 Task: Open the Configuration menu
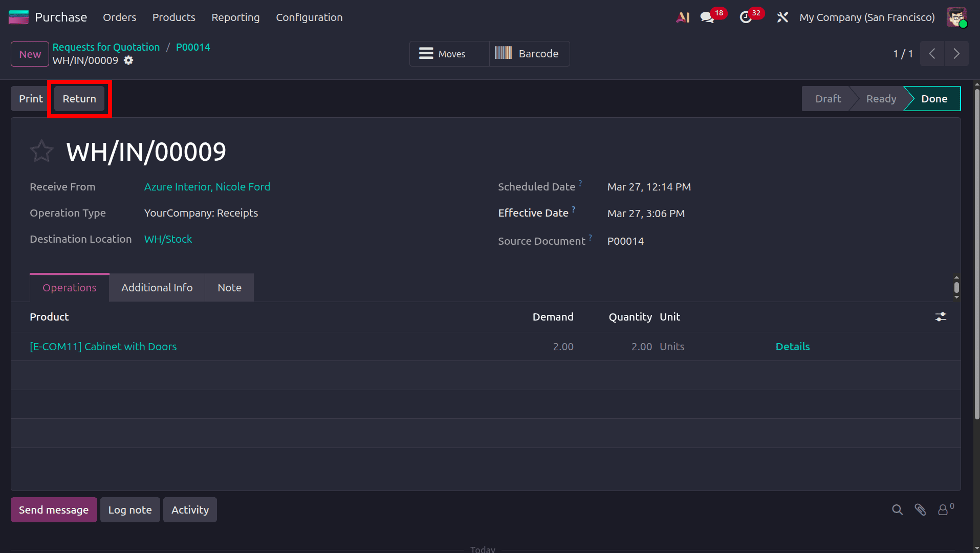[309, 17]
